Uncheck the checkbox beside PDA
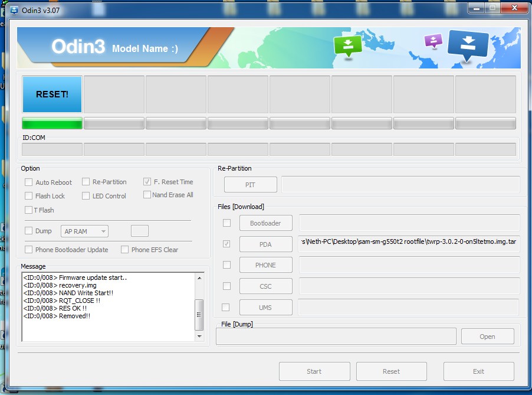The height and width of the screenshot is (395, 532). pos(226,244)
